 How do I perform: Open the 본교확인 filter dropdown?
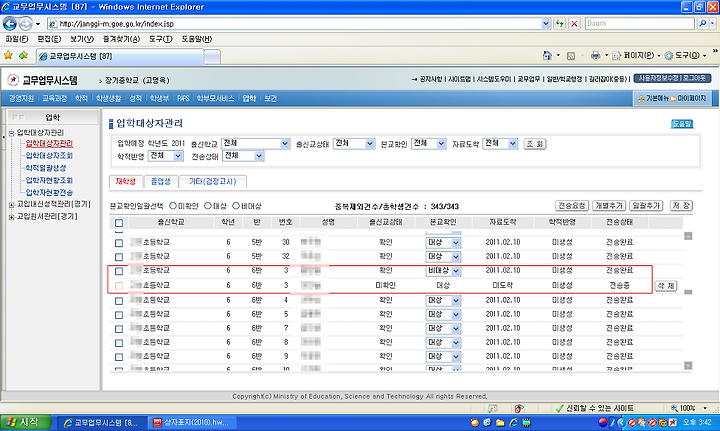coord(428,144)
